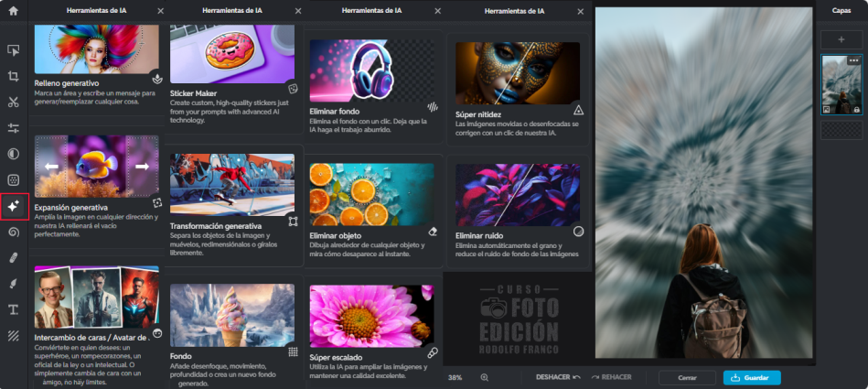
Task: Open the Súper nitidez tool card
Action: click(x=518, y=89)
